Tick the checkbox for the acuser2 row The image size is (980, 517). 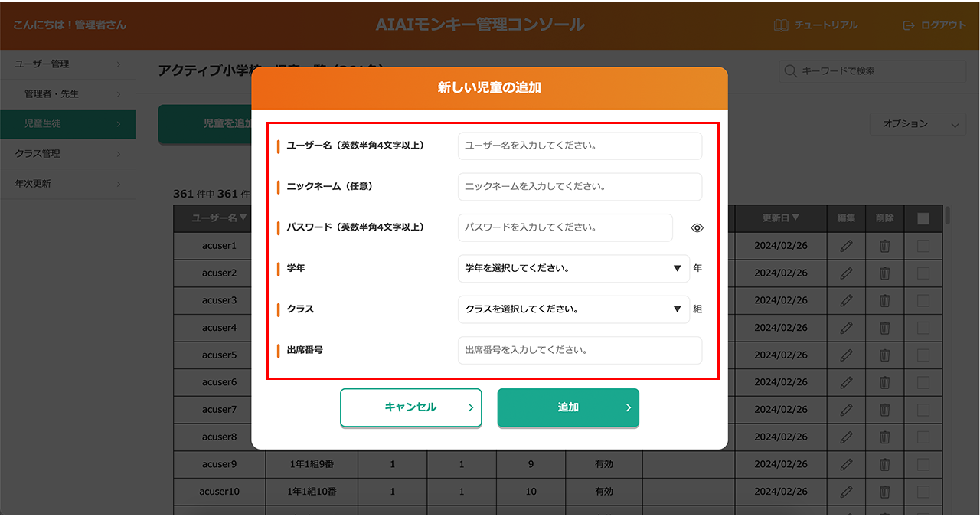click(x=923, y=273)
